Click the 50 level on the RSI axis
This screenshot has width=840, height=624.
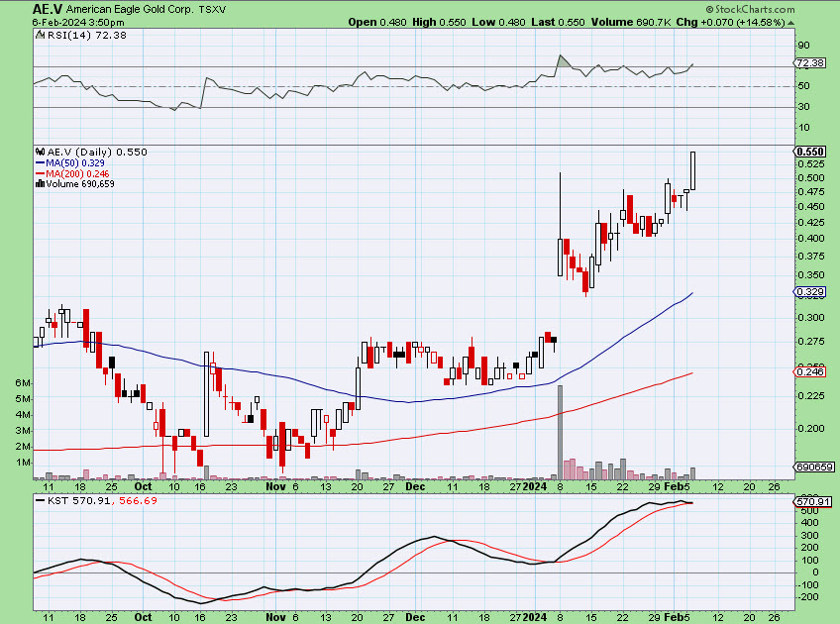[803, 86]
